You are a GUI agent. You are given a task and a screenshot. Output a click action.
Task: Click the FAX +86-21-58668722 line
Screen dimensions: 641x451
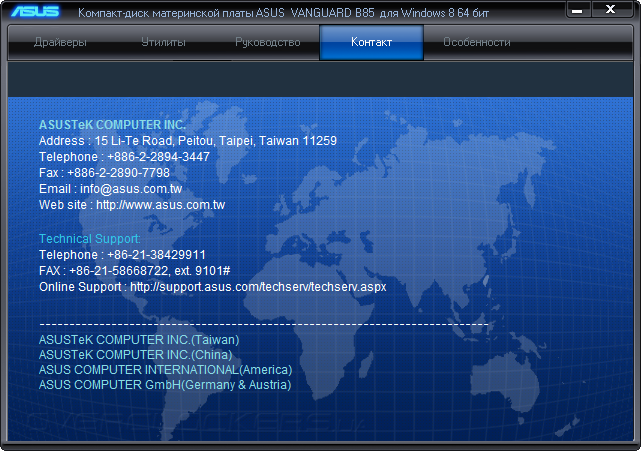pos(134,271)
